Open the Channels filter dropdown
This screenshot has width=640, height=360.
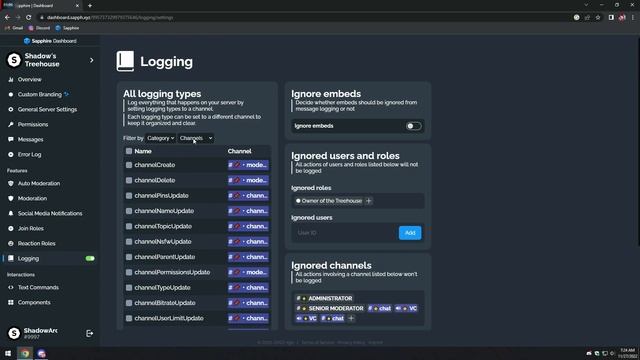pyautogui.click(x=196, y=138)
